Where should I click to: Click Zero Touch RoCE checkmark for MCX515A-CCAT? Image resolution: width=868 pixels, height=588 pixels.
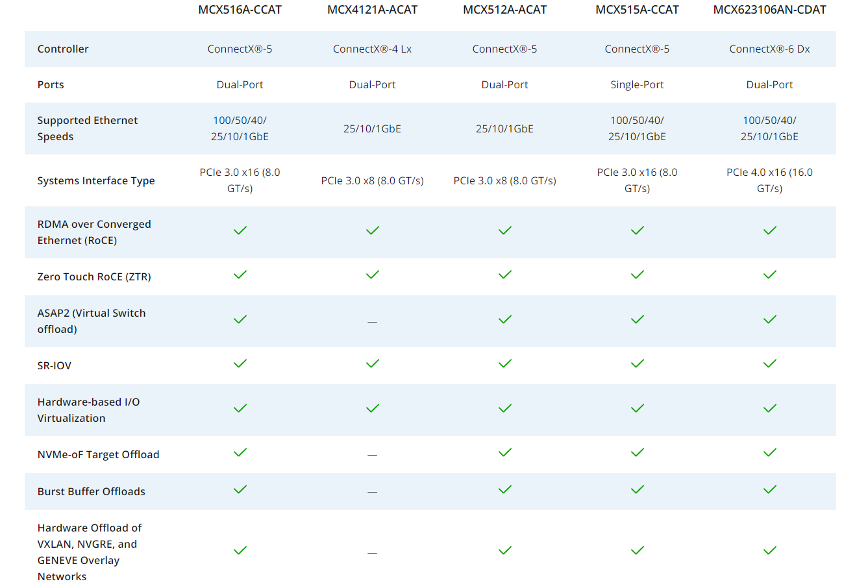pos(638,275)
